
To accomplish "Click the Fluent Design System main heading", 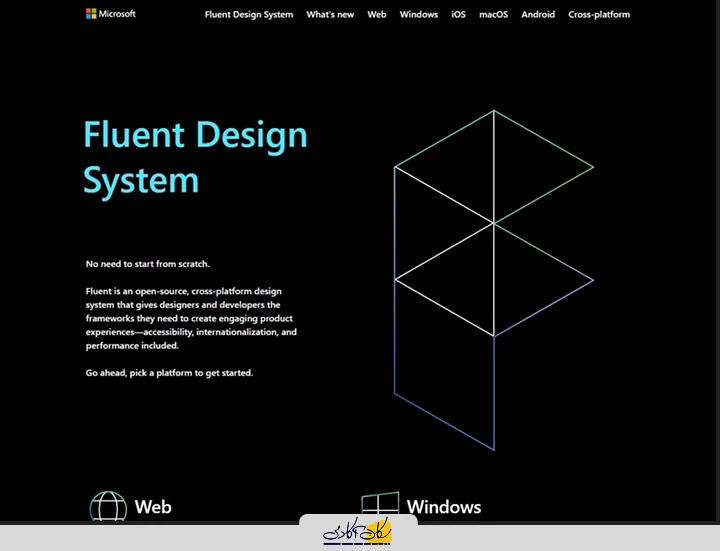I will 195,157.
